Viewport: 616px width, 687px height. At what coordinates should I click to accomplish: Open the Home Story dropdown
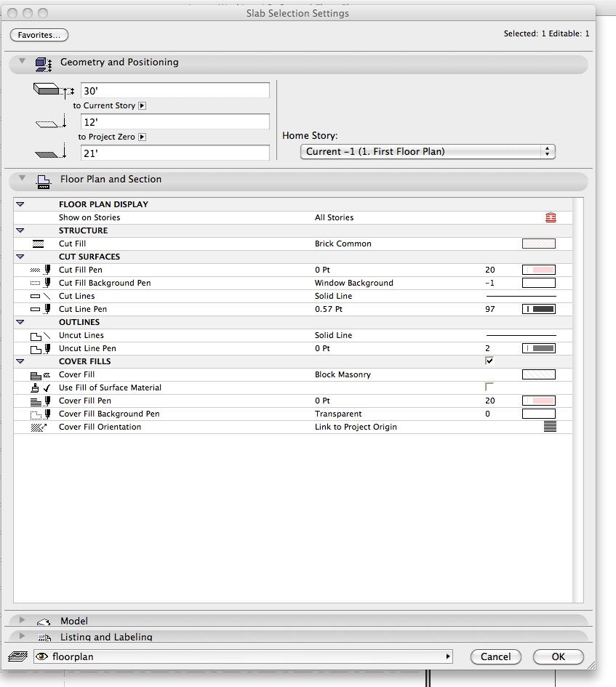coord(428,152)
